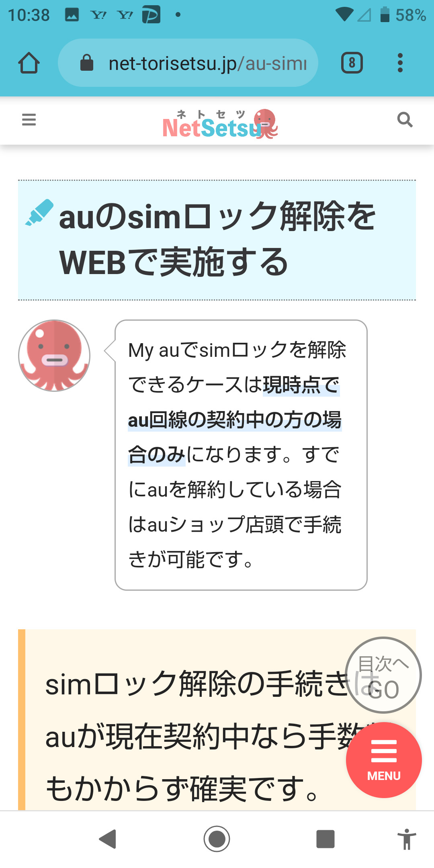Tap the auのsimロック解除をWEBで実施する heading
The image size is (434, 868).
click(x=217, y=240)
